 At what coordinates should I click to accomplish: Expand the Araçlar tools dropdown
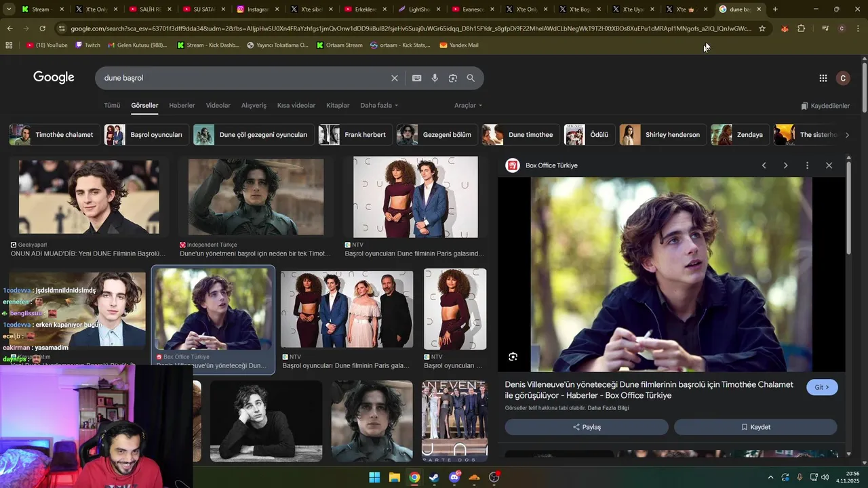coord(468,106)
